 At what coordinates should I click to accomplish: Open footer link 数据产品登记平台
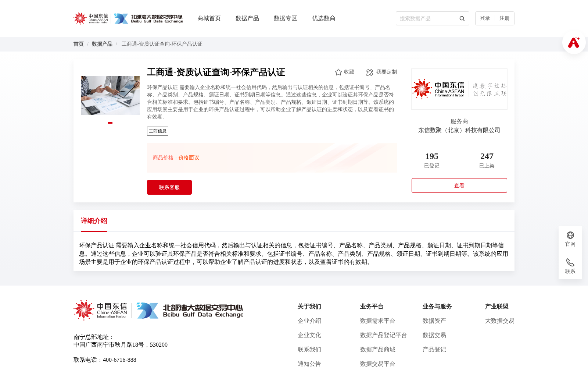[384, 335]
